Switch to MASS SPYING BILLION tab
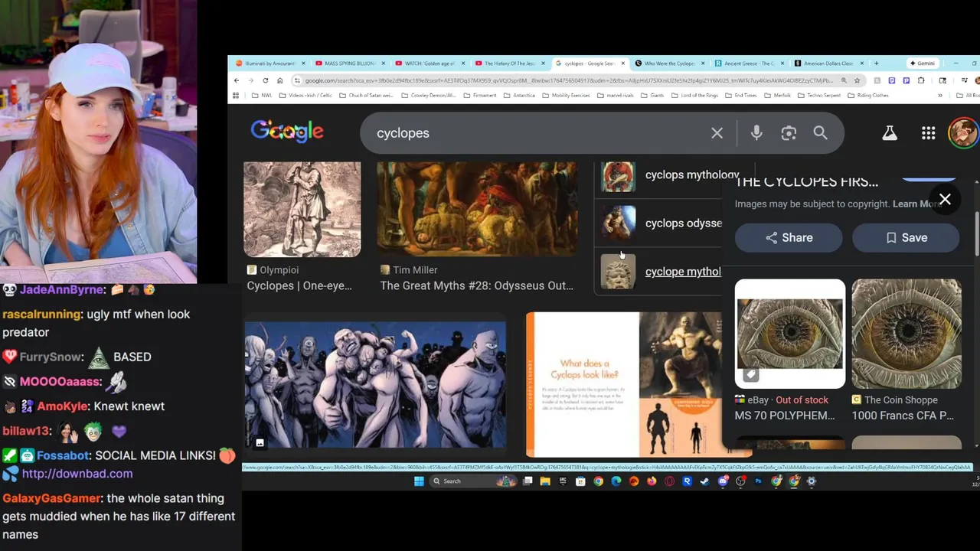The height and width of the screenshot is (551, 980). 350,64
